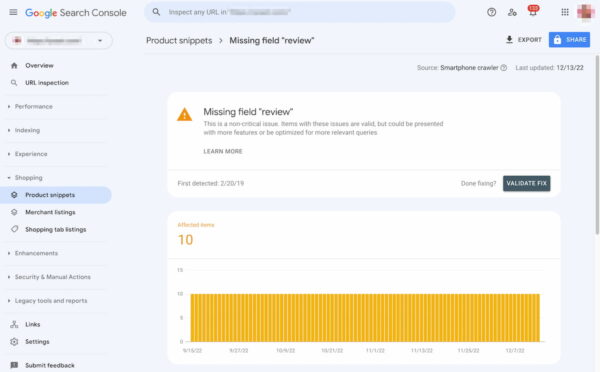This screenshot has width=600, height=372.
Task: Open the Google apps grid
Action: click(x=565, y=12)
